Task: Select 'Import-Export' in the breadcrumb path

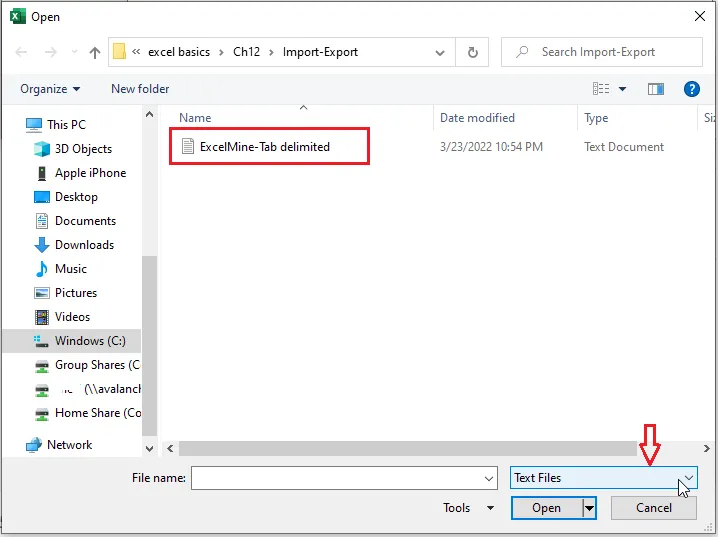Action: coord(320,52)
